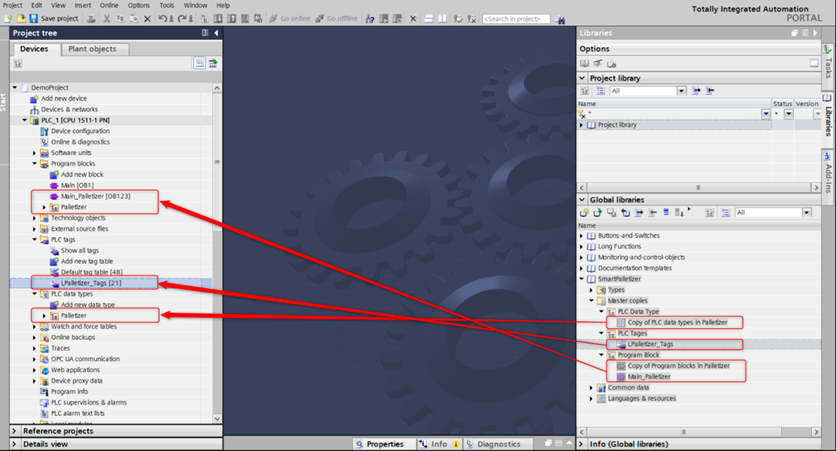Screen dimensions: 836x451
Task: Click the Delete X icon beside paste
Action: click(x=147, y=19)
